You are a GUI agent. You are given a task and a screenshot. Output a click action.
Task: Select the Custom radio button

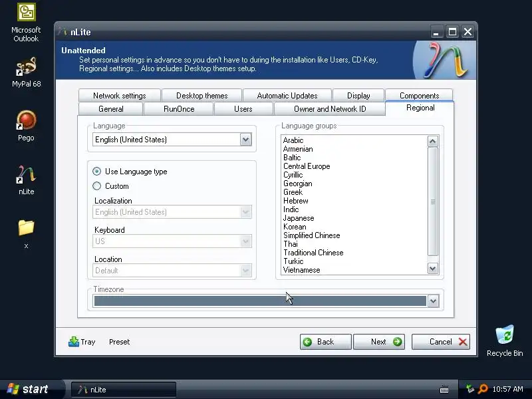click(96, 186)
